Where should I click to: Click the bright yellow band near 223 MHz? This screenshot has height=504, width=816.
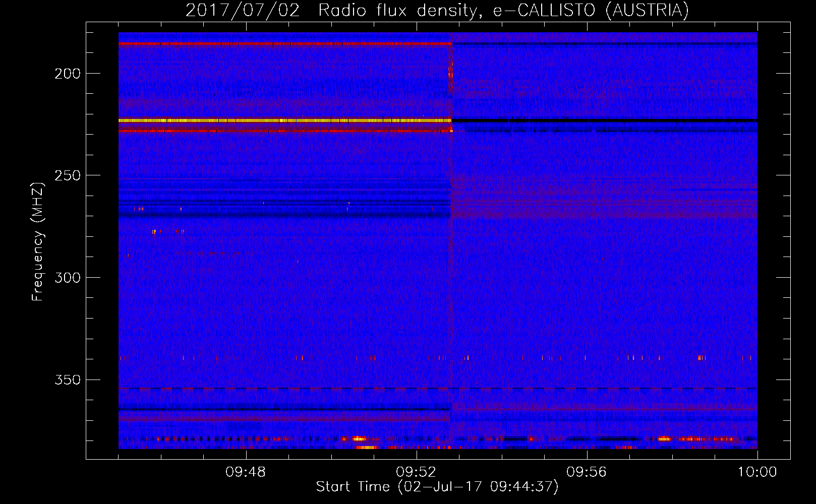(x=284, y=120)
